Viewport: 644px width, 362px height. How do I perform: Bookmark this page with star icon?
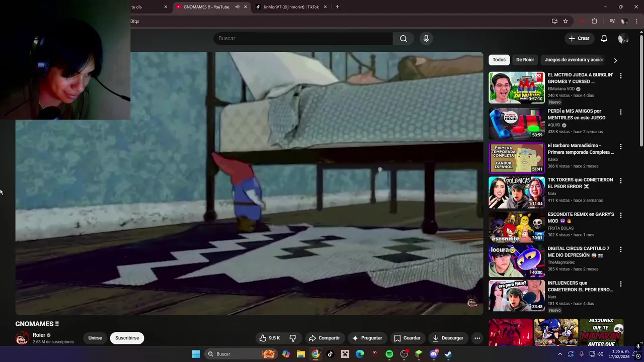566,21
